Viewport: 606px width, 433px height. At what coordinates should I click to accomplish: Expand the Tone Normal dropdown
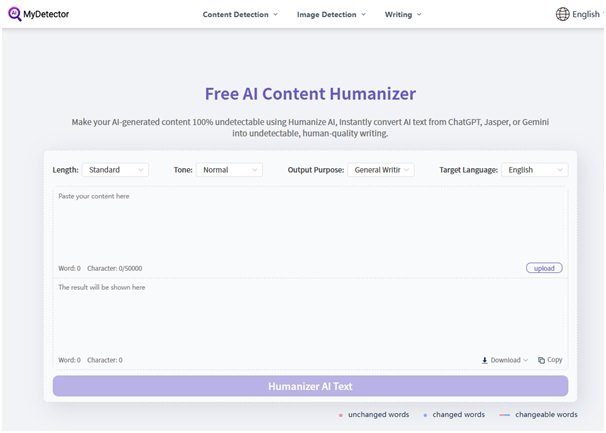[x=229, y=170]
